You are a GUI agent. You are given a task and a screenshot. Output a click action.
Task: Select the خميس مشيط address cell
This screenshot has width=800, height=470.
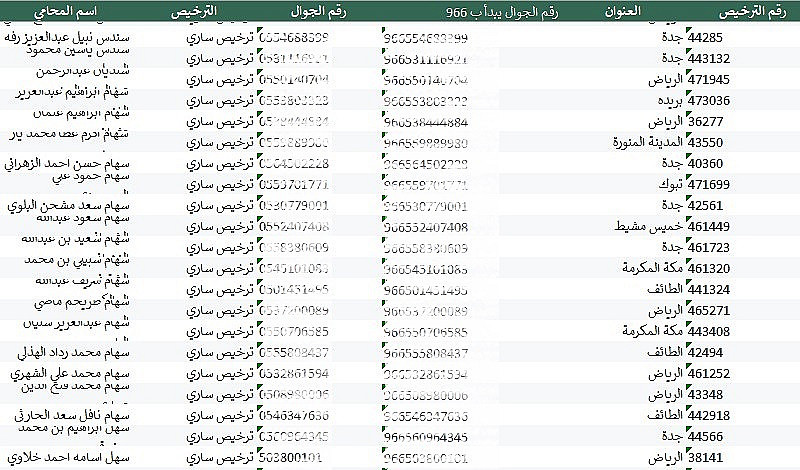648,227
